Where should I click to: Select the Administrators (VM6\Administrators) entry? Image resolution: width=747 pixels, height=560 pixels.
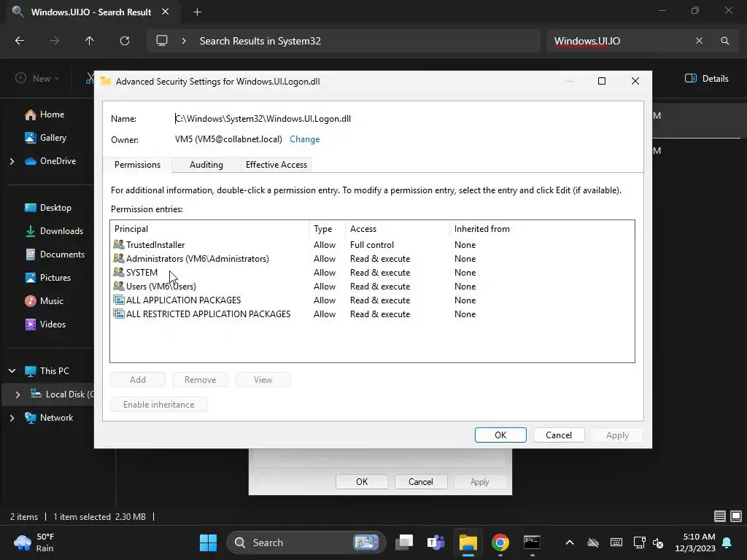371,259
